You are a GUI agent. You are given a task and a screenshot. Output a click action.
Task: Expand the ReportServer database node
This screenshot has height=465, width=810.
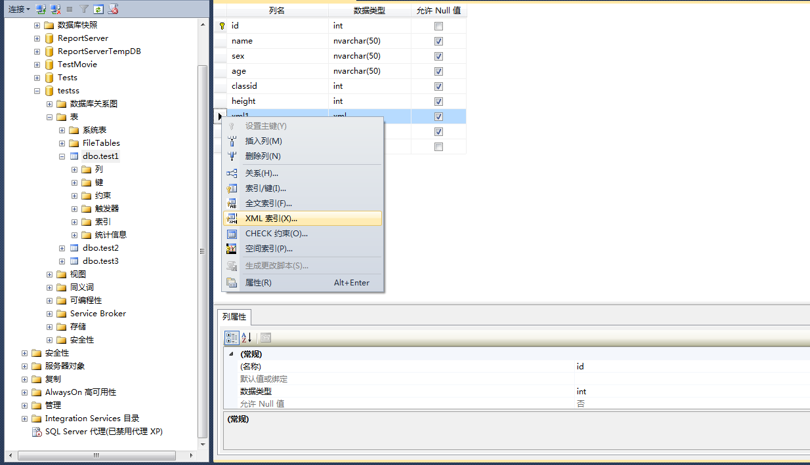tap(37, 38)
